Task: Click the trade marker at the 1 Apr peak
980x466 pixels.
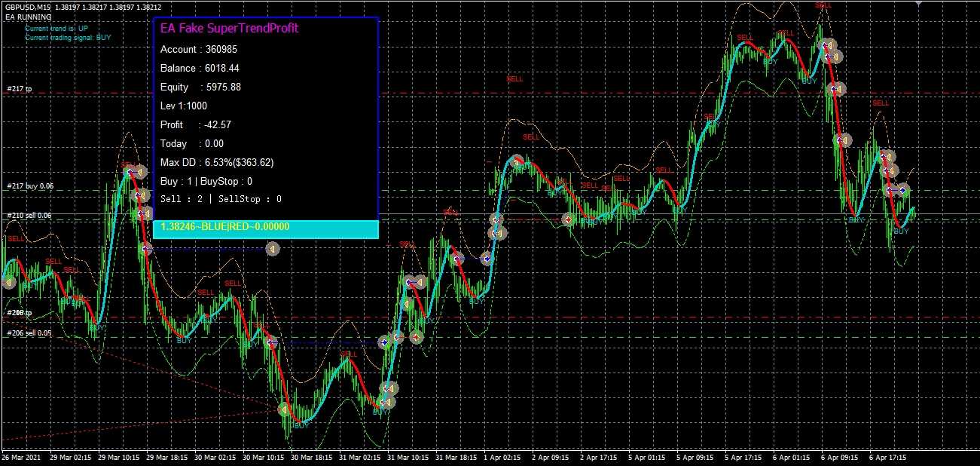Action: pyautogui.click(x=517, y=161)
